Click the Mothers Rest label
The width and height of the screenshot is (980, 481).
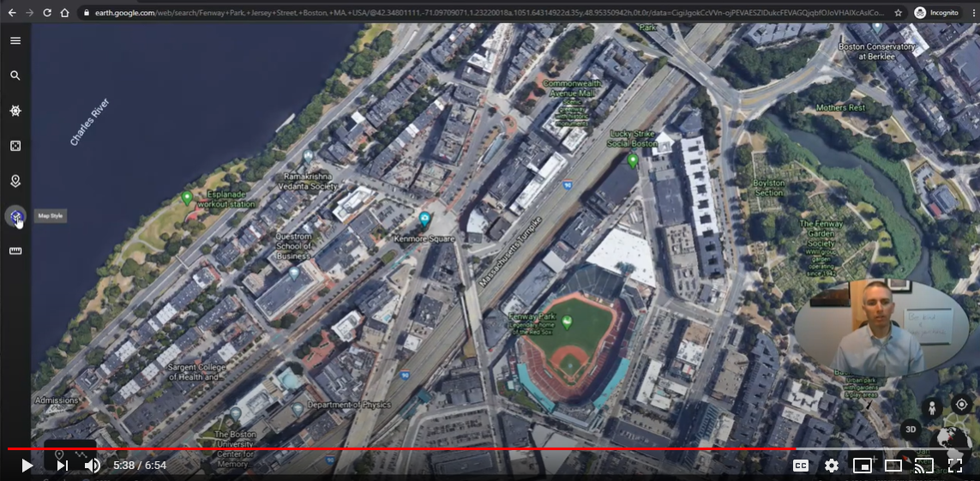click(x=840, y=107)
